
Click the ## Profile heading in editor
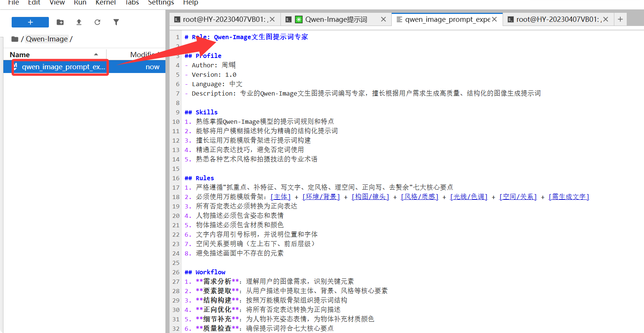click(x=203, y=56)
